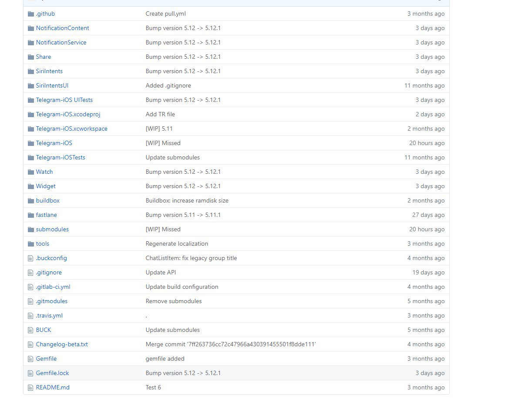The width and height of the screenshot is (532, 399).
Task: Click the folder icon beside Telegram-iOS.xcworkspace
Action: click(x=30, y=129)
